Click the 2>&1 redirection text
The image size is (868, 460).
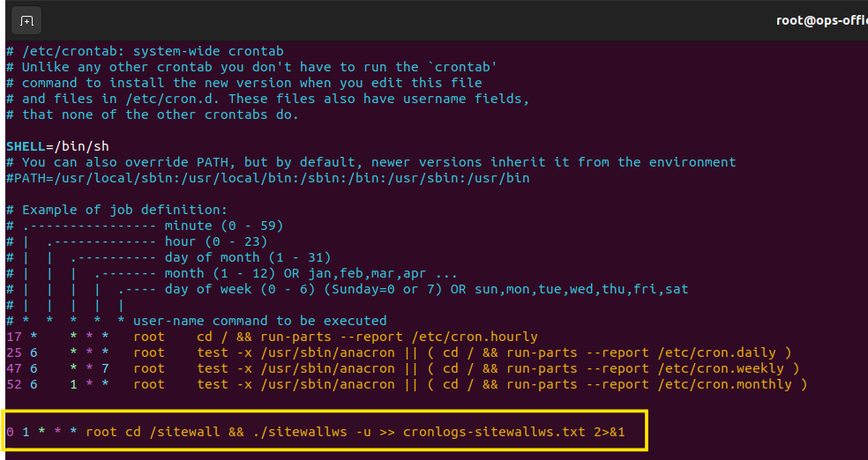pyautogui.click(x=610, y=432)
